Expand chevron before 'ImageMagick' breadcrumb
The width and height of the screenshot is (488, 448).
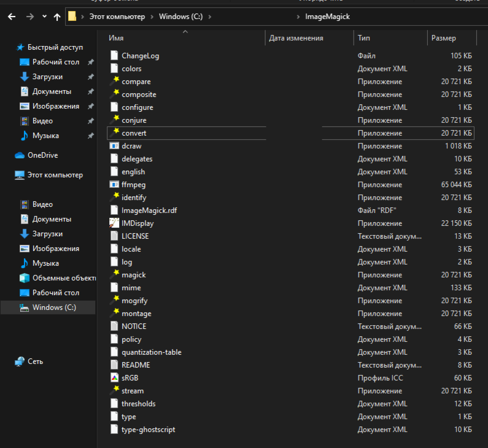(298, 17)
